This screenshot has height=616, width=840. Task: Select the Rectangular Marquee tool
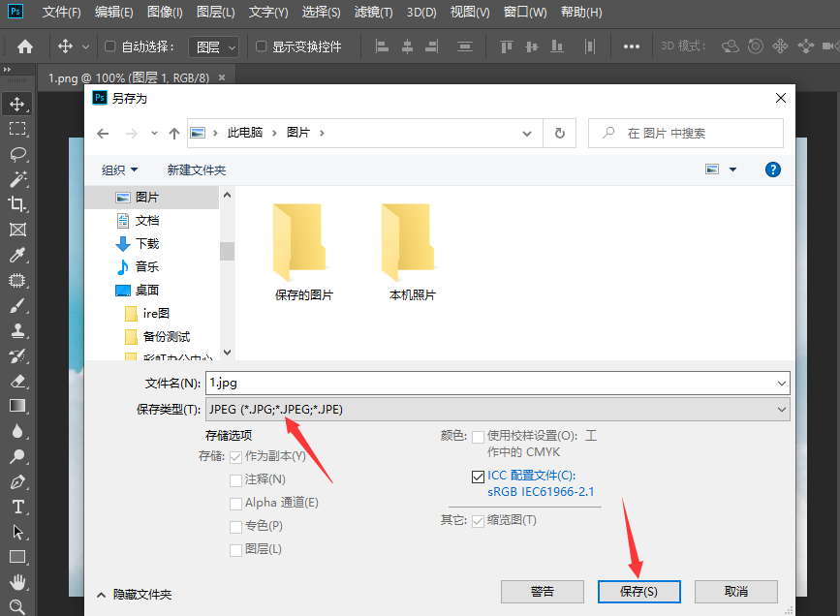tap(17, 129)
